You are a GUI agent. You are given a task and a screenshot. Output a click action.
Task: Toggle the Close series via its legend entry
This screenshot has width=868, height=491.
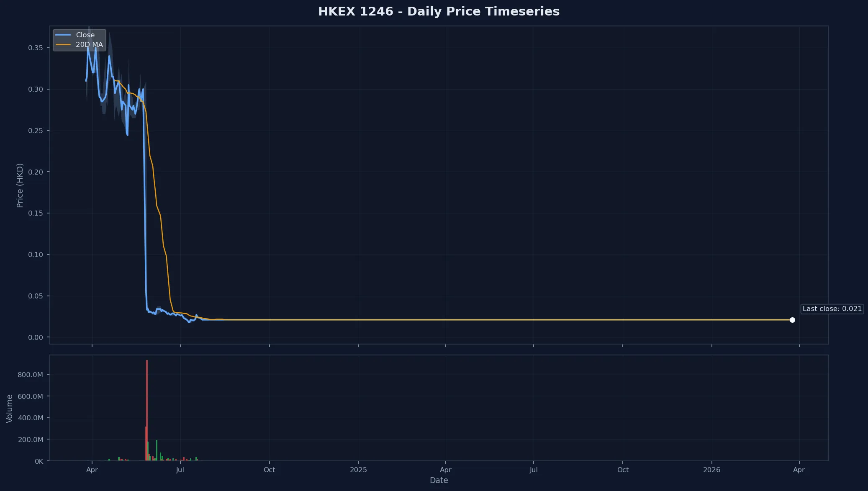pyautogui.click(x=85, y=35)
